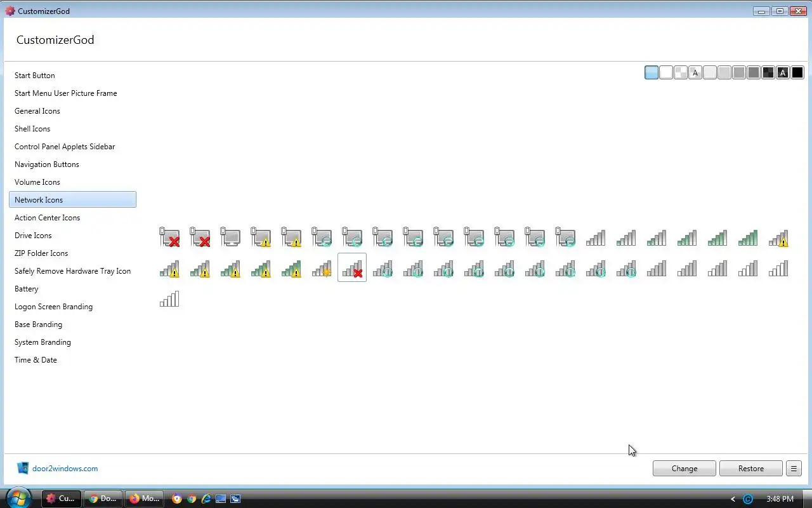Viewport: 812px width, 508px height.
Task: Click the blue C tray icon
Action: point(748,499)
